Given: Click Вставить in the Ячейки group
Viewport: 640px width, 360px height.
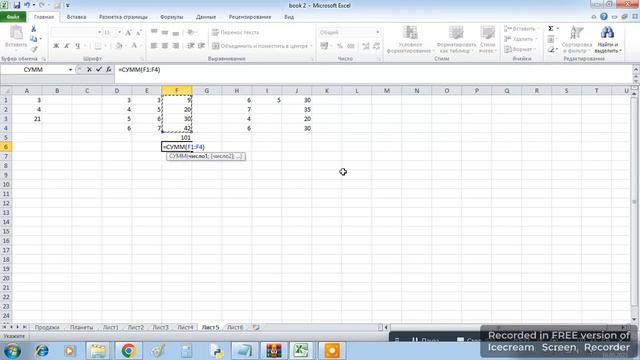Looking at the screenshot, I should (520, 29).
